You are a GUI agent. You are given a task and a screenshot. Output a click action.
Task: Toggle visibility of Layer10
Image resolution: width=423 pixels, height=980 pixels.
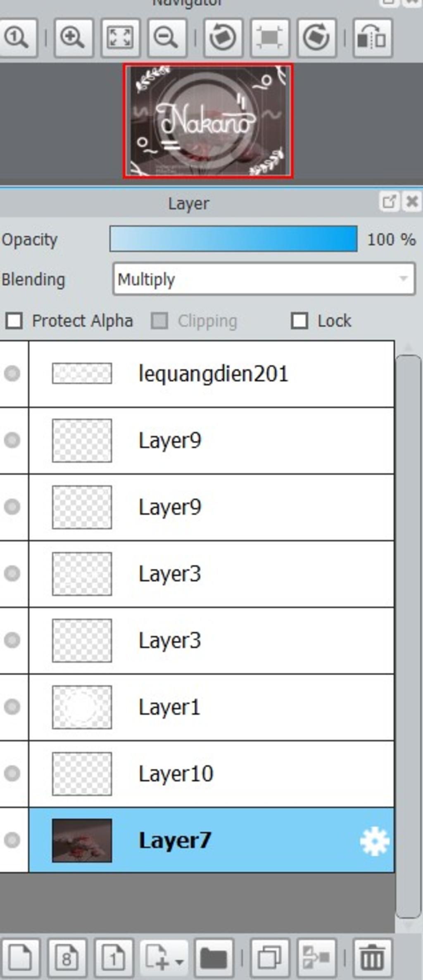click(12, 773)
